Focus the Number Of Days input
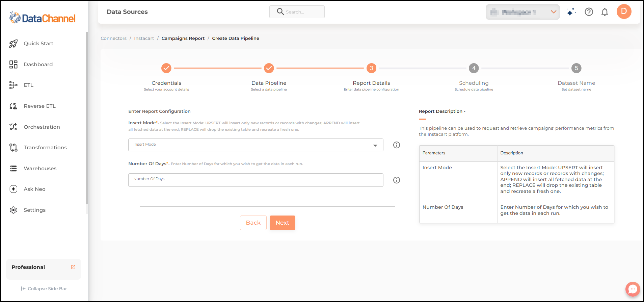Image resolution: width=644 pixels, height=302 pixels. [x=256, y=180]
